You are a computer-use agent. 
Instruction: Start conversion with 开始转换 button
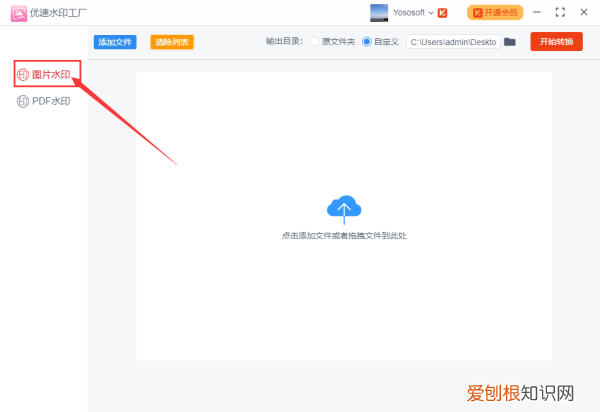pos(556,41)
